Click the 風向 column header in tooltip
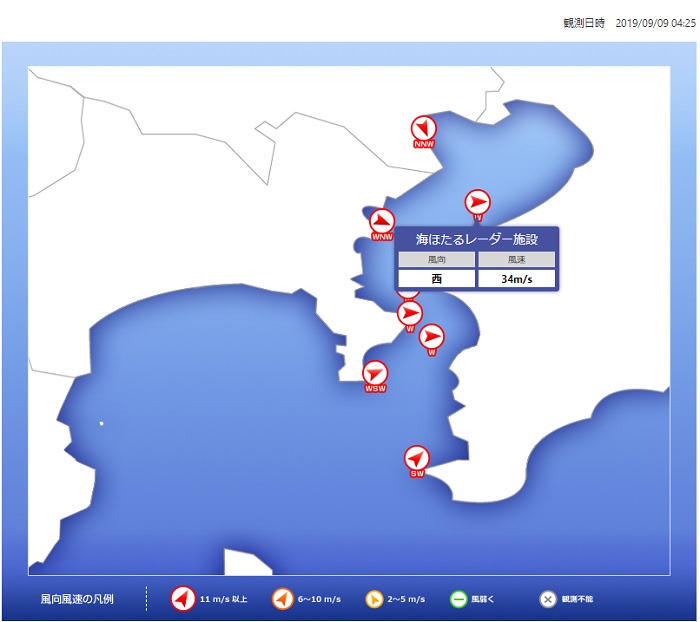 coord(436,259)
